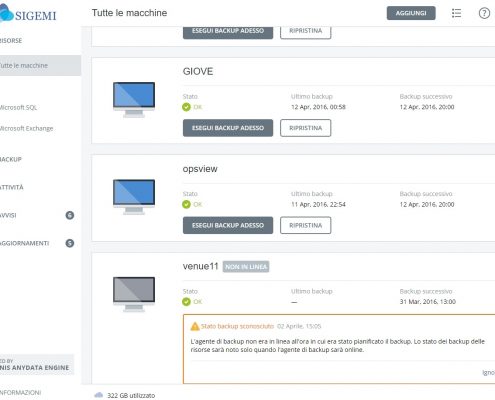Click the list view icon in header
The image size is (495, 400).
[456, 13]
